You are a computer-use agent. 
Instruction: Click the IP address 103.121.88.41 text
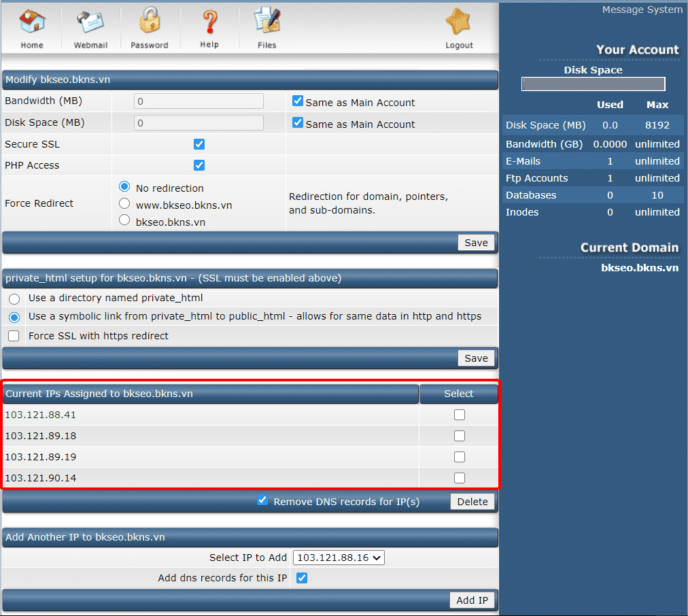coord(40,415)
